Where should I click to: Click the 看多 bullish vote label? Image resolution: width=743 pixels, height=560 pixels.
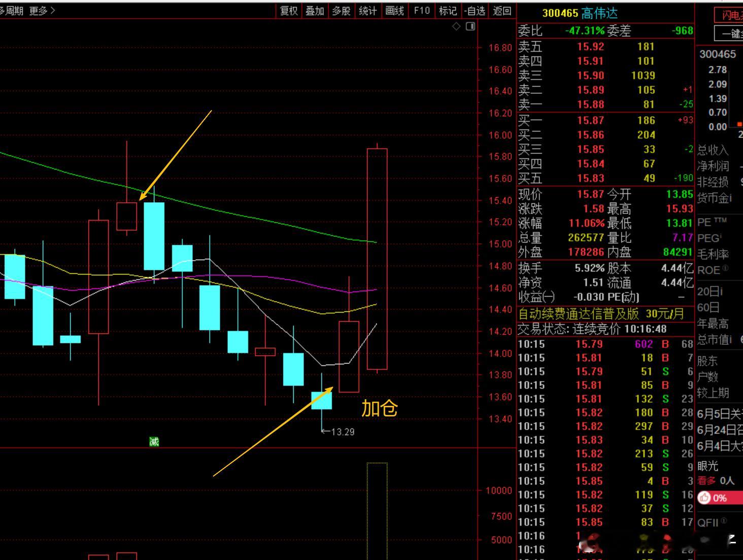tap(706, 480)
